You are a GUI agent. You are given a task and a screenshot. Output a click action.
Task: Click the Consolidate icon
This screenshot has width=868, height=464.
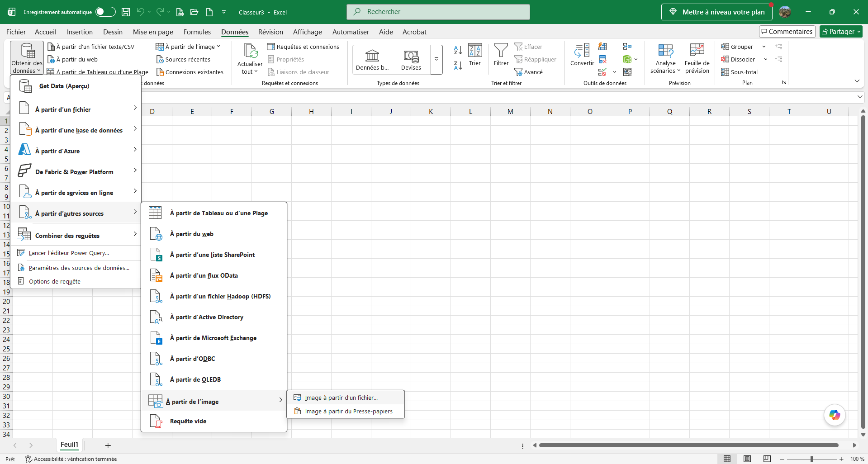pyautogui.click(x=627, y=47)
